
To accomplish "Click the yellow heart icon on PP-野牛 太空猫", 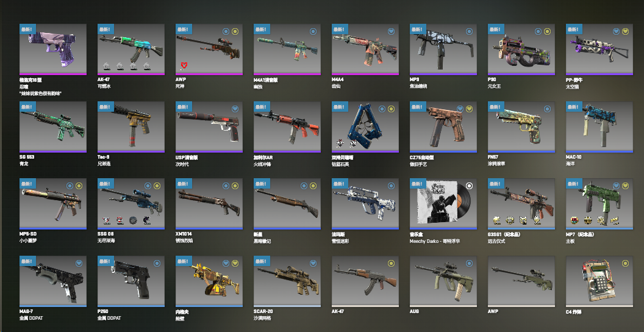I will [x=625, y=31].
